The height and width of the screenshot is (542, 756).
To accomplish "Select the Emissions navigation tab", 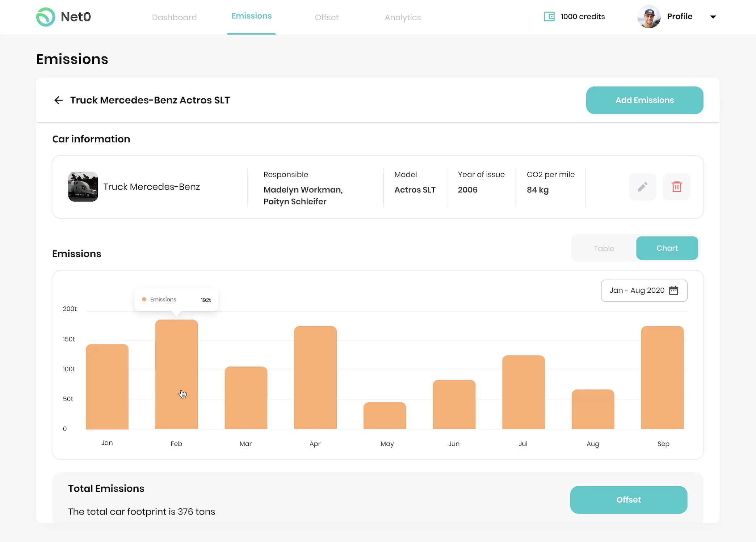I will pyautogui.click(x=252, y=16).
